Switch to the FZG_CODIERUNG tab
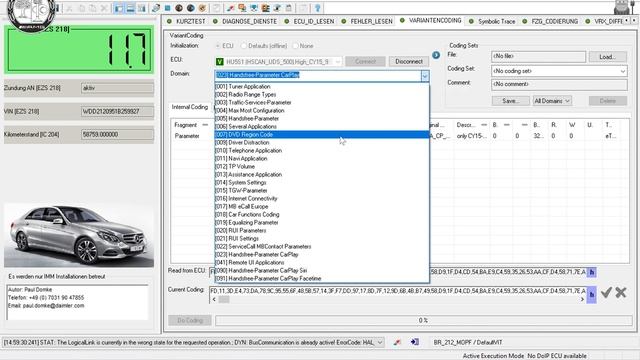 [554, 21]
